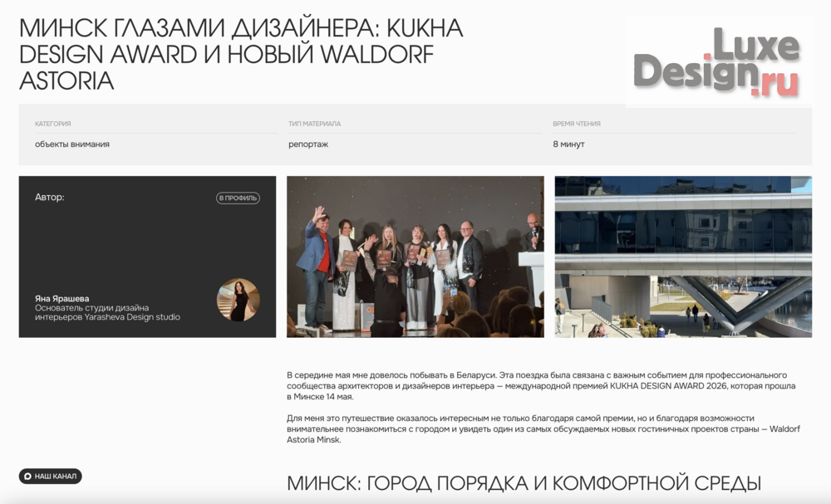Viewport: 831px width, 504px height.
Task: Click the LuxeDesign.ru logo
Action: tap(719, 62)
